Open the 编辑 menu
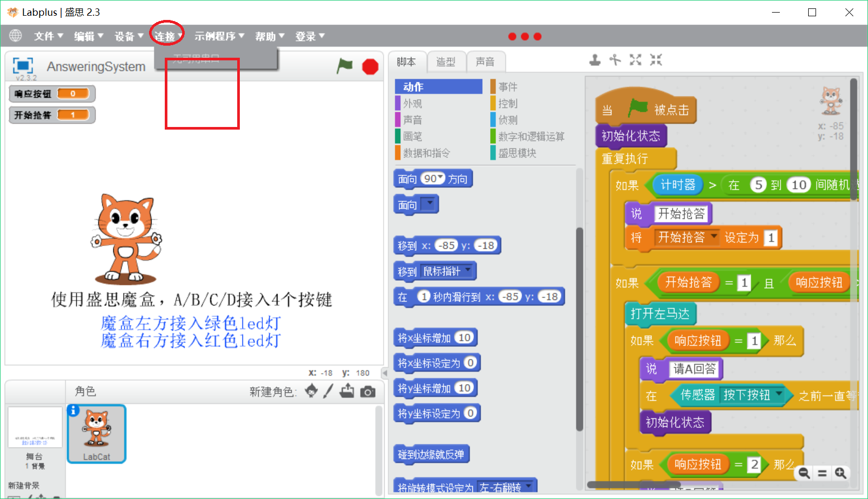This screenshot has height=499, width=868. (x=89, y=36)
